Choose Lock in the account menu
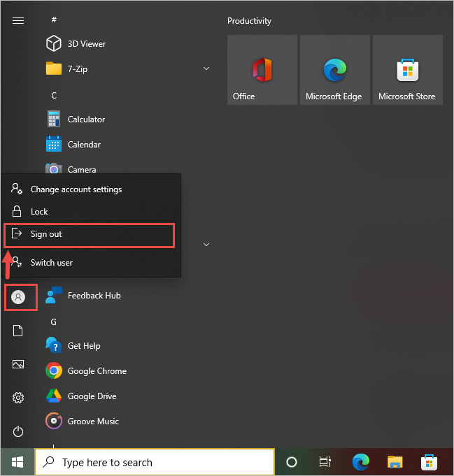454x476 pixels. [40, 212]
